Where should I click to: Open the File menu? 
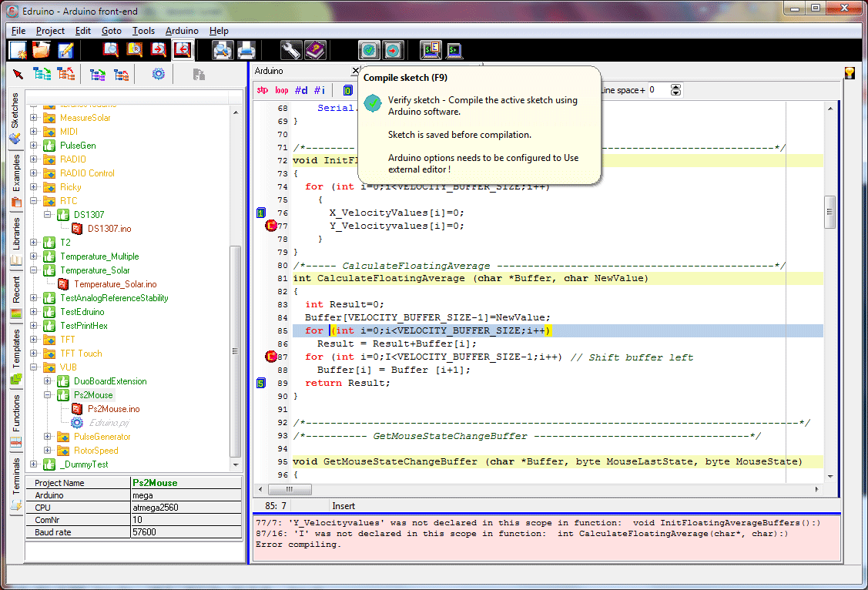tap(18, 31)
